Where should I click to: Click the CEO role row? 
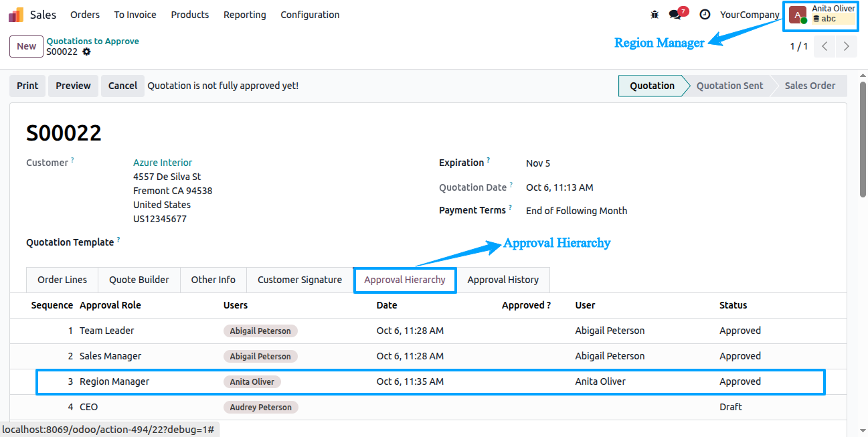[x=428, y=407]
